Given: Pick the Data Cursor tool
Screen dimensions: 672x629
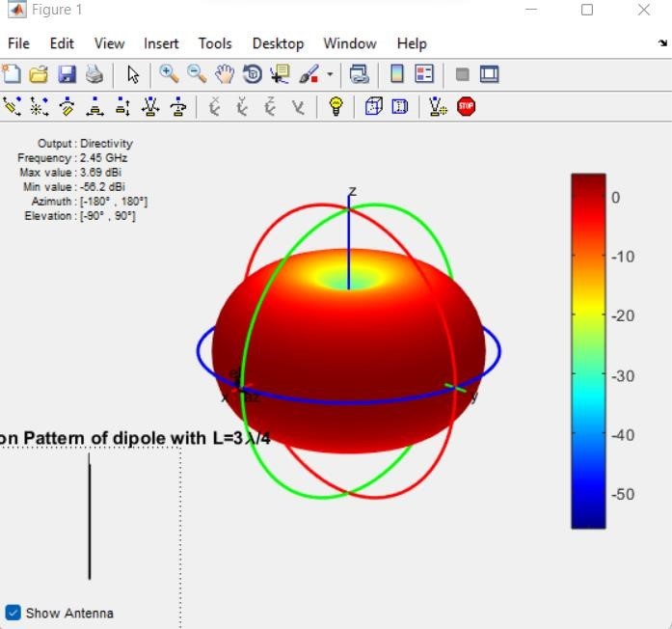Looking at the screenshot, I should (x=281, y=74).
